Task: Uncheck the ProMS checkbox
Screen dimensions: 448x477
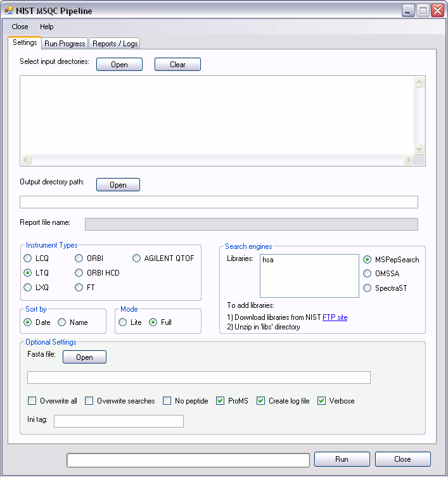Action: (x=221, y=401)
